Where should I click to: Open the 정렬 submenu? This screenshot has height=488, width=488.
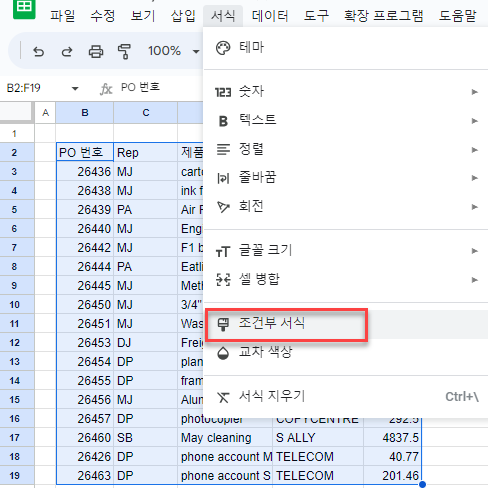[x=345, y=149]
